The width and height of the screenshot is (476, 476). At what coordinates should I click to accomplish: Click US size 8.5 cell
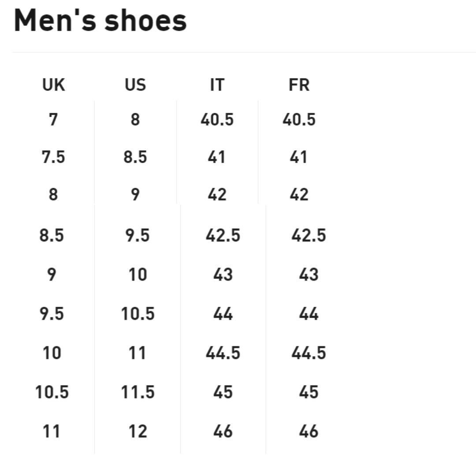click(x=135, y=157)
